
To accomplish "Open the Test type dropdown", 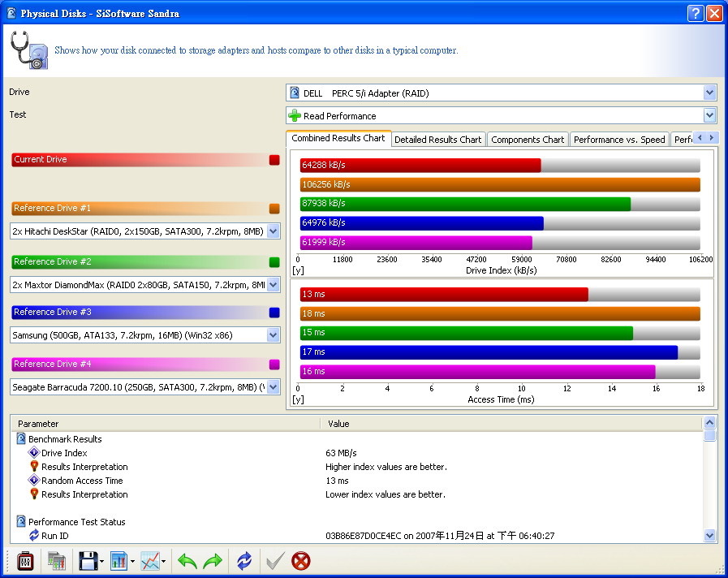I will click(x=709, y=115).
